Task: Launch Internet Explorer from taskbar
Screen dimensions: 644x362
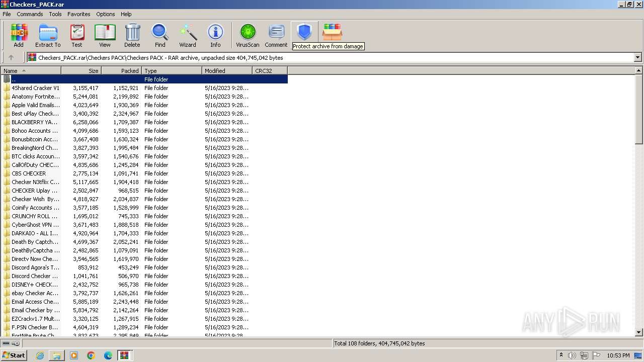Action: [40, 355]
